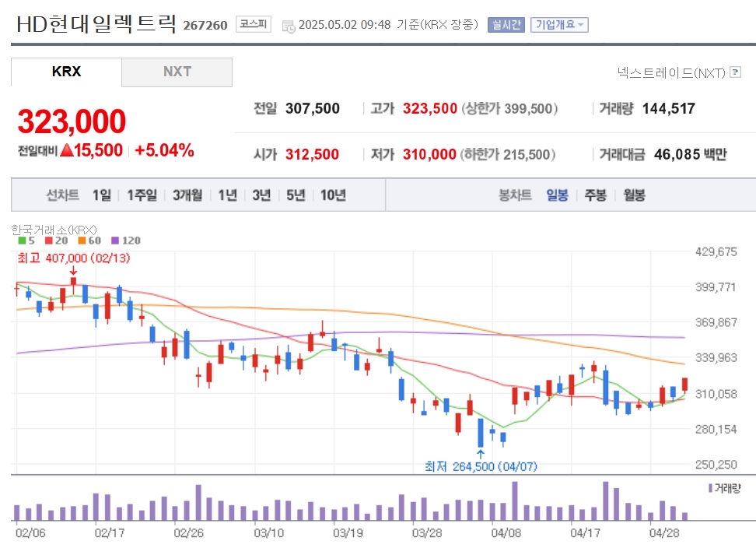Click the stock code 267260
This screenshot has height=555, width=756.
tap(205, 25)
